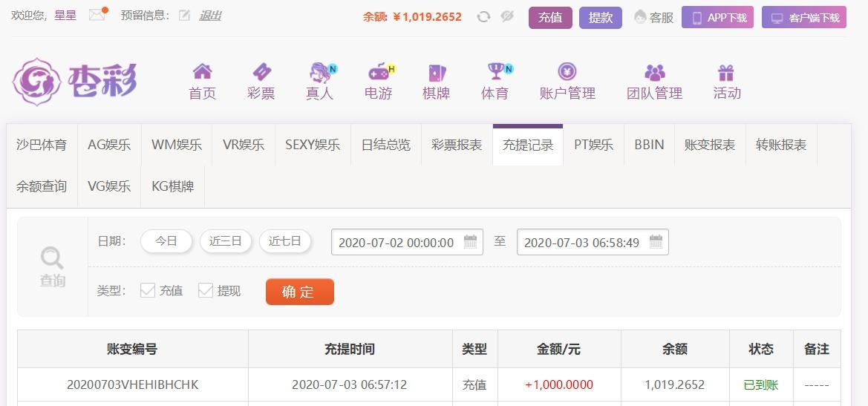868x406 pixels.
Task: Open end date calendar icon
Action: click(x=656, y=242)
